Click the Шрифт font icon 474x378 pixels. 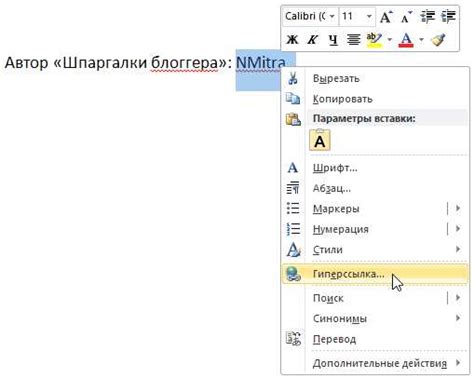(x=293, y=168)
